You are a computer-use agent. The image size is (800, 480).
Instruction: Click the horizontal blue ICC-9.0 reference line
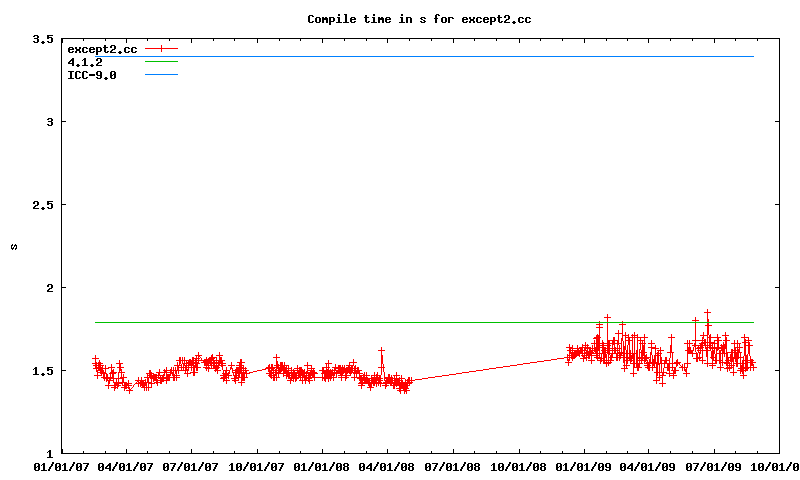(x=450, y=56)
